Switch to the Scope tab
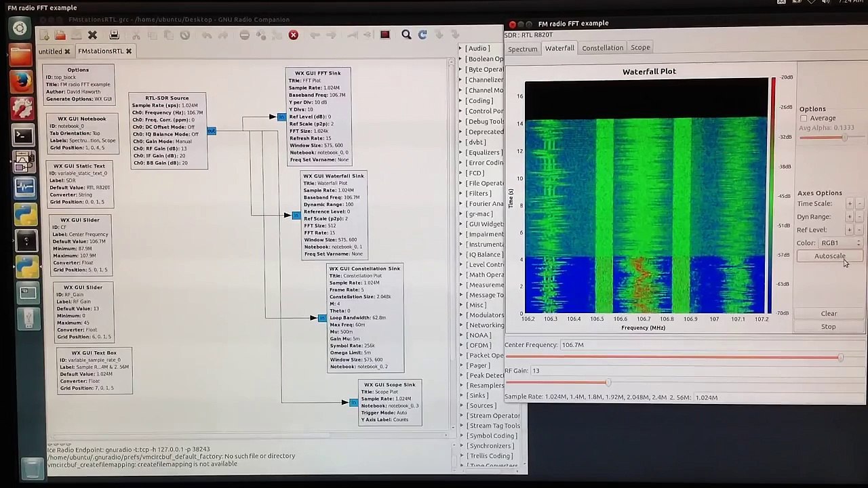 click(640, 47)
